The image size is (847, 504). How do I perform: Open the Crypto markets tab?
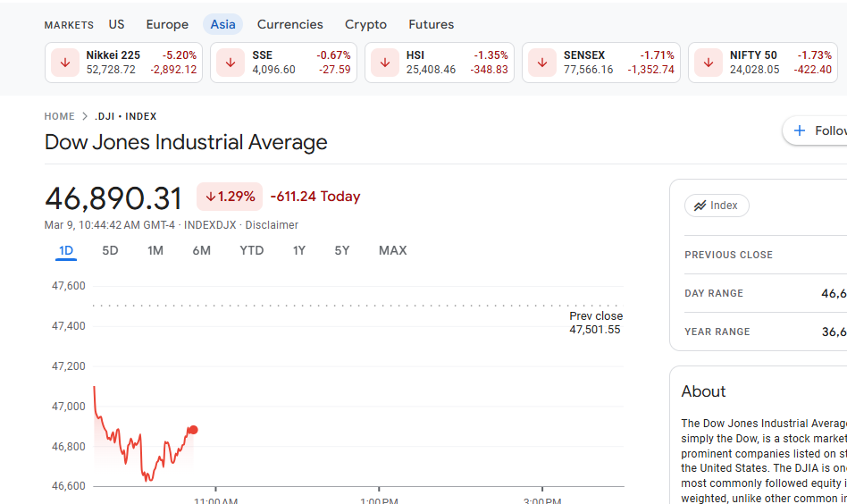(365, 24)
